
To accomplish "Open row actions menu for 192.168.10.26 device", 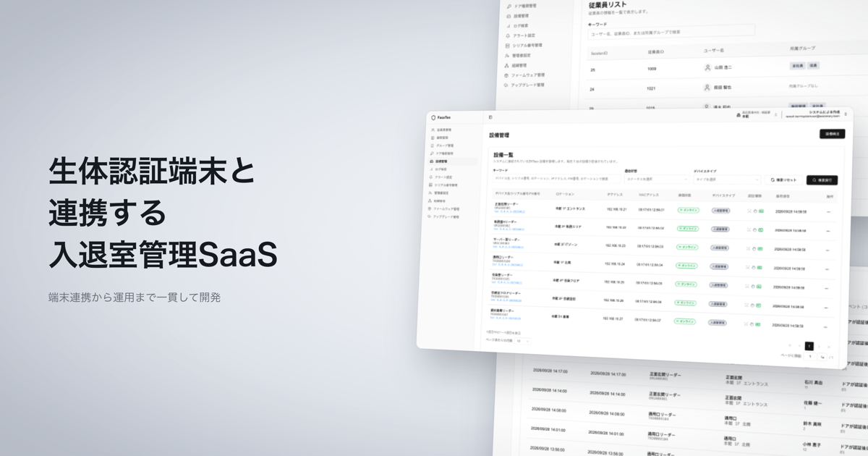I will (x=826, y=308).
